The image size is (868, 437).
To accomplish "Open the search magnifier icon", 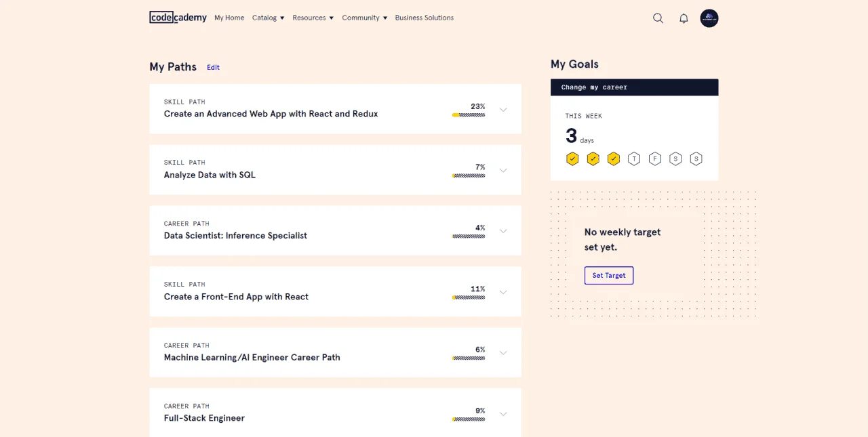I will pos(658,18).
